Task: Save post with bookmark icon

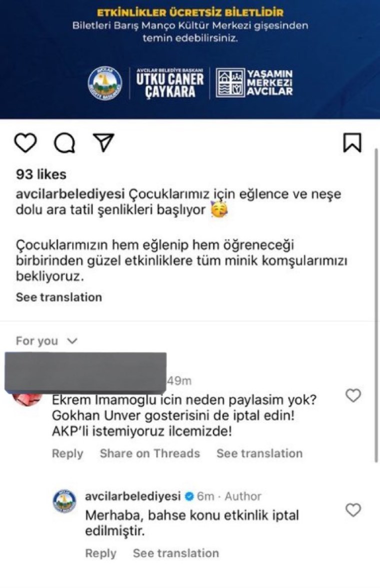Action: click(352, 142)
